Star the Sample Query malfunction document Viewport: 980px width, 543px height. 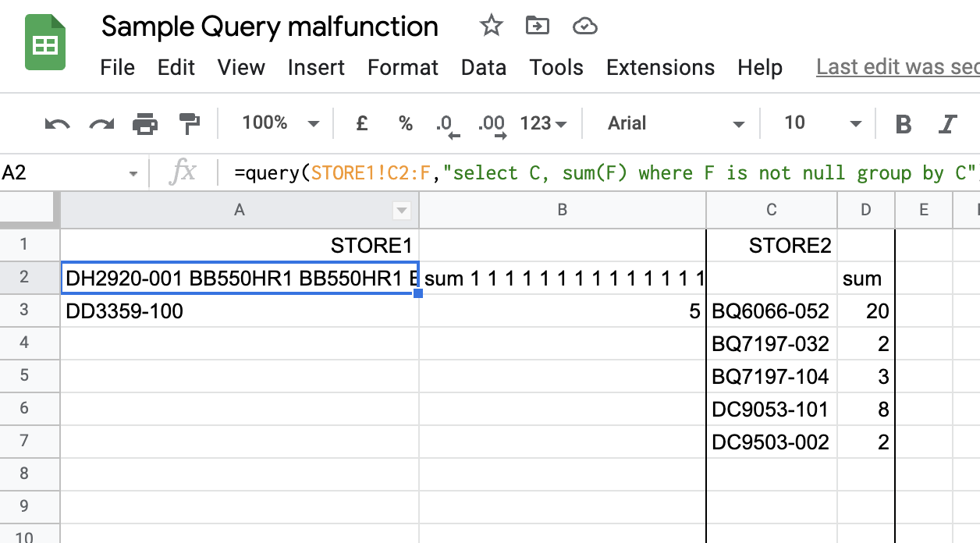491,26
